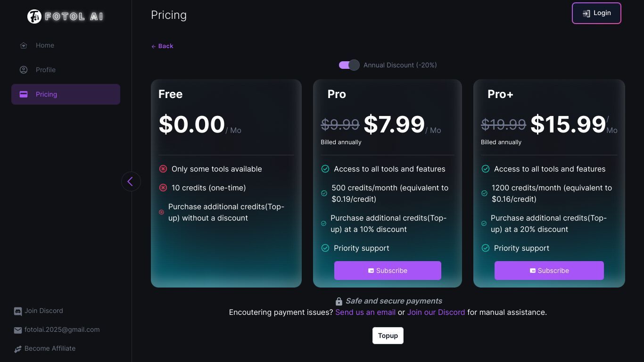
Task: Collapse the sidebar with chevron arrow
Action: [x=131, y=181]
